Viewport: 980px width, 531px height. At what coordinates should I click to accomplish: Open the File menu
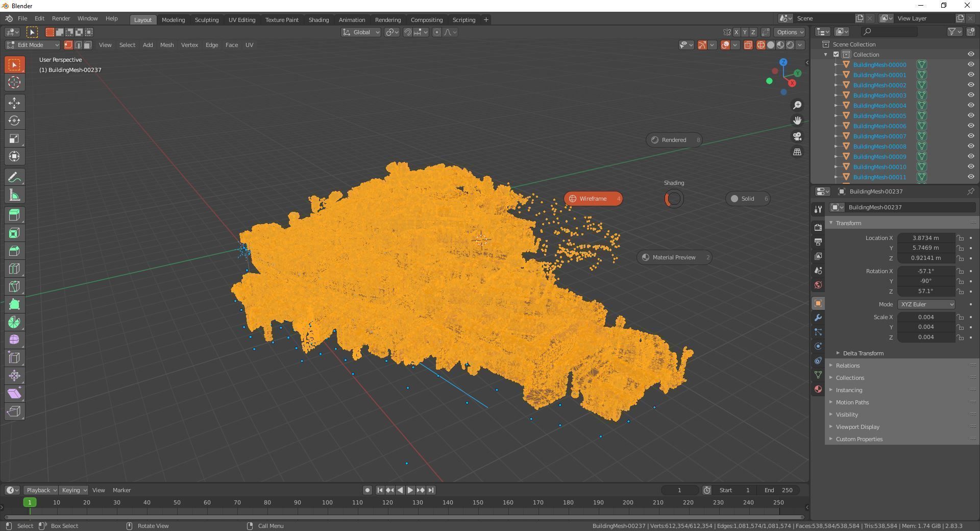click(x=22, y=18)
